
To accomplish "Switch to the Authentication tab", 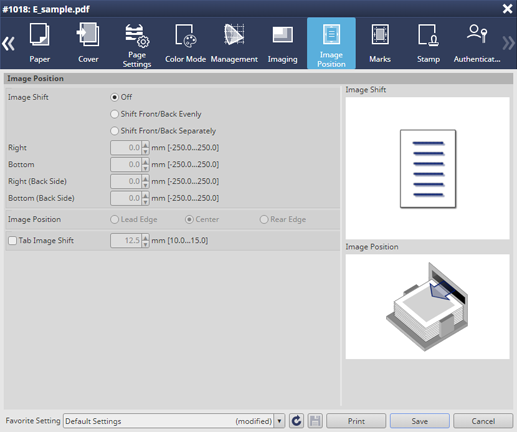I will point(477,44).
